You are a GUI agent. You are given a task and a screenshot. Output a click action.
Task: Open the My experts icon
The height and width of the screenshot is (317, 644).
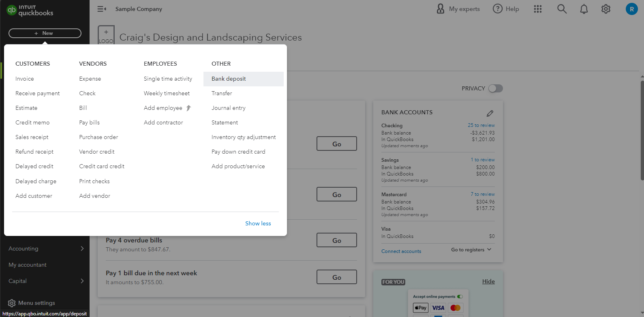click(x=441, y=9)
